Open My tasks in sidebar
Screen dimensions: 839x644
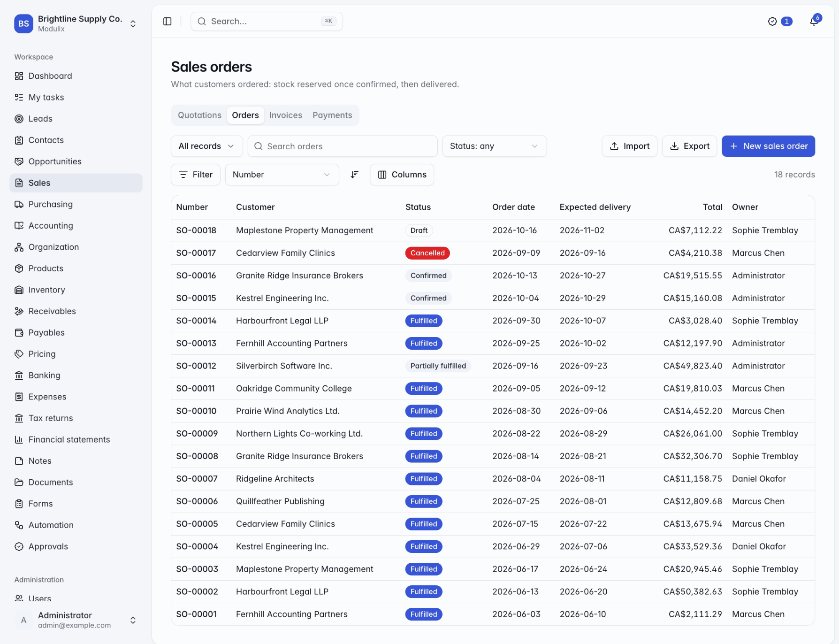click(x=76, y=97)
